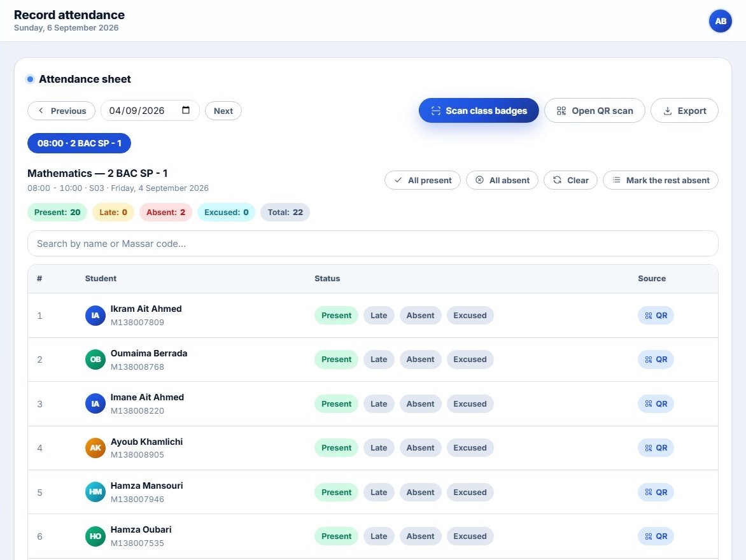Click OB avatar of Oumaima Berrada
This screenshot has height=560, width=746.
pyautogui.click(x=95, y=359)
